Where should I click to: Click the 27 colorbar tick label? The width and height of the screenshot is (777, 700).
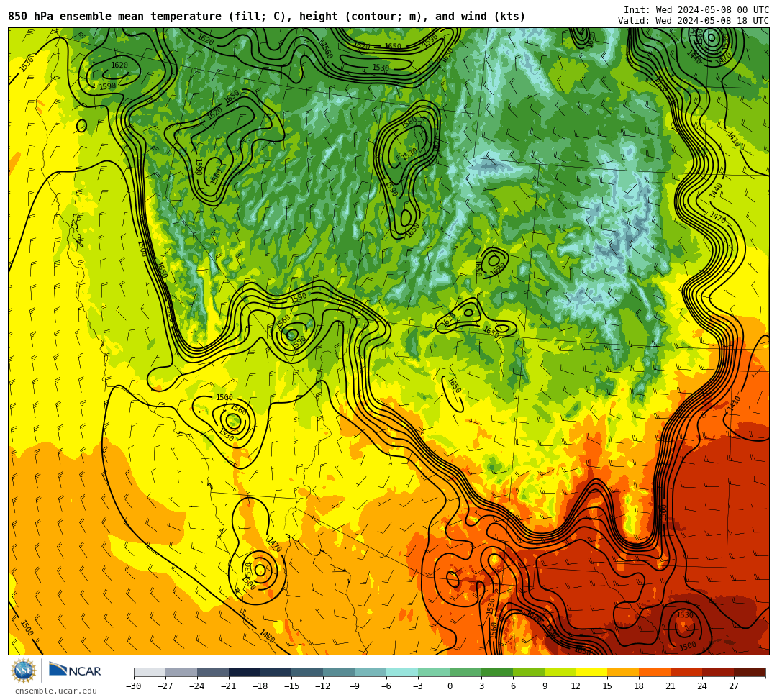[734, 686]
